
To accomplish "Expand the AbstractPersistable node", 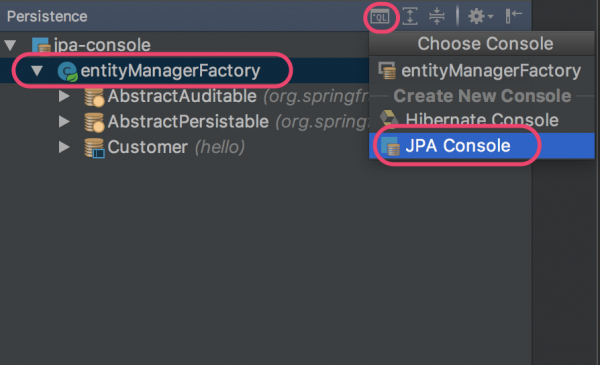I will (64, 122).
